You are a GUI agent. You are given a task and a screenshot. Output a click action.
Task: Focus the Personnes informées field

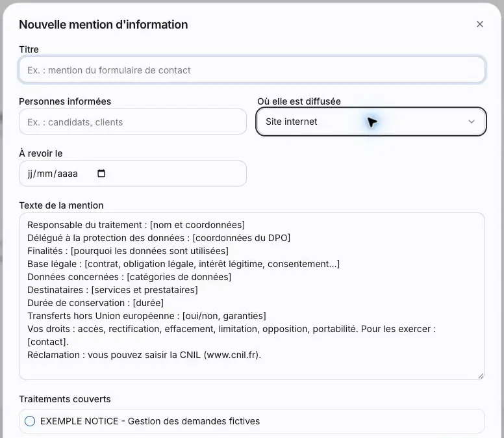click(x=132, y=122)
